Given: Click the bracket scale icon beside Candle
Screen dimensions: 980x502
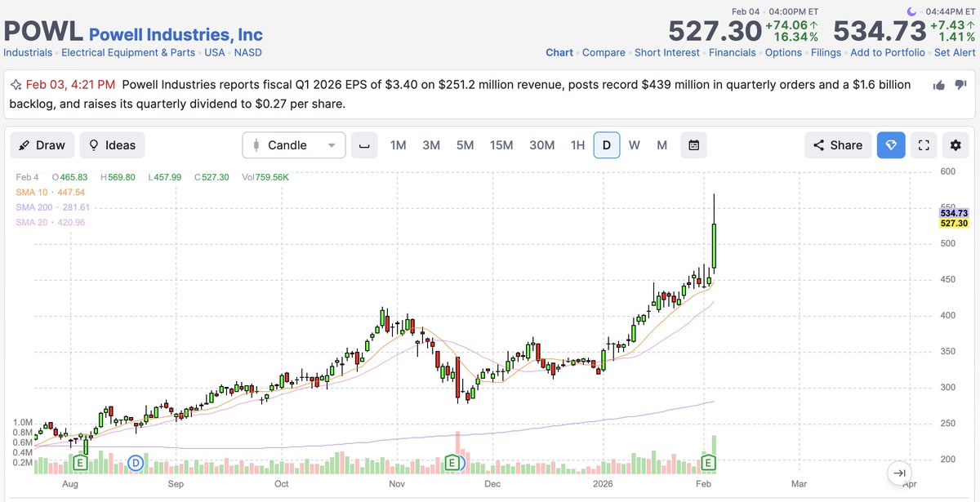Looking at the screenshot, I should (x=364, y=145).
